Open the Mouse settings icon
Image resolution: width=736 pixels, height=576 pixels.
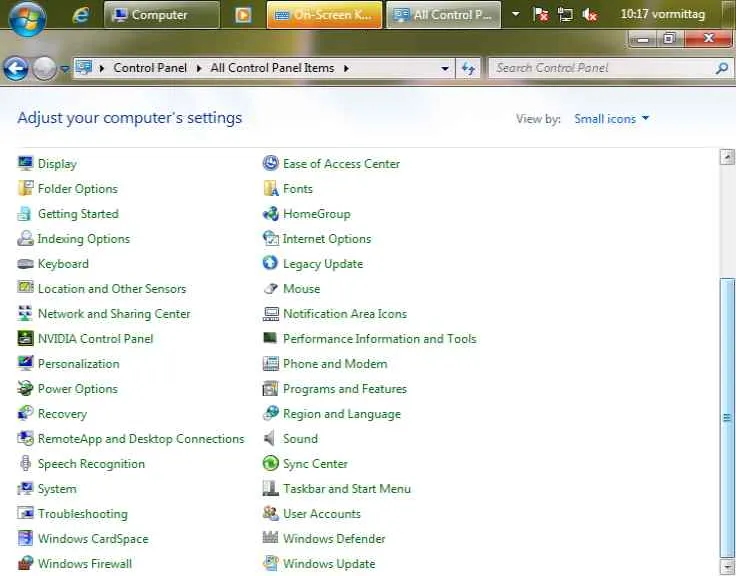pos(270,288)
